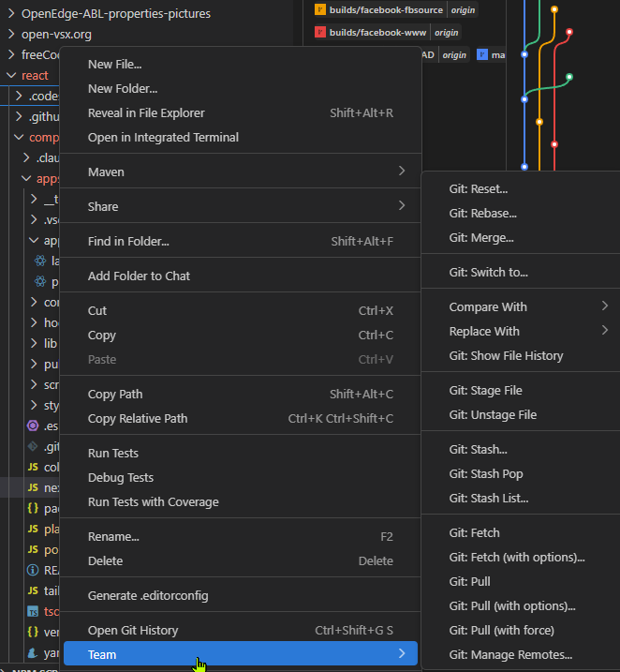Select Git: Merge...
Image resolution: width=620 pixels, height=672 pixels.
coord(523,238)
